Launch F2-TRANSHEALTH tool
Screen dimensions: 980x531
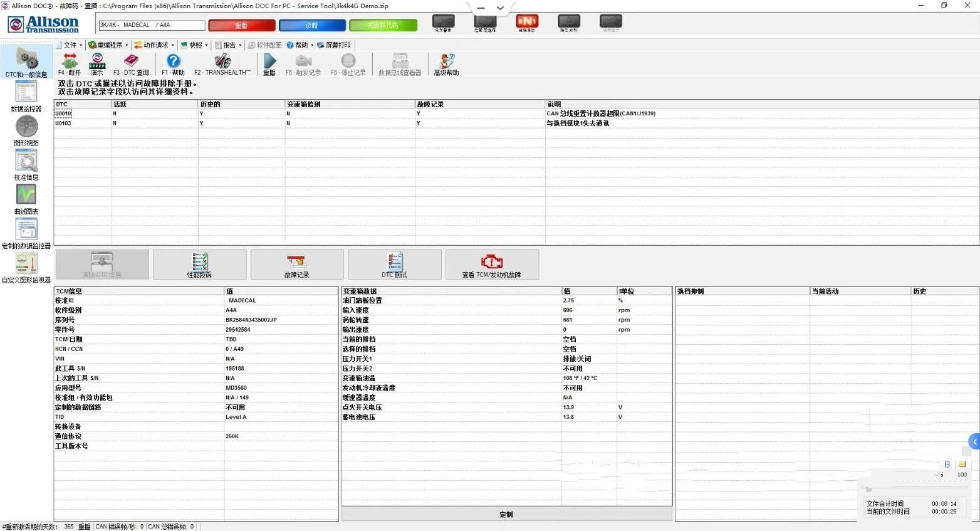point(222,64)
